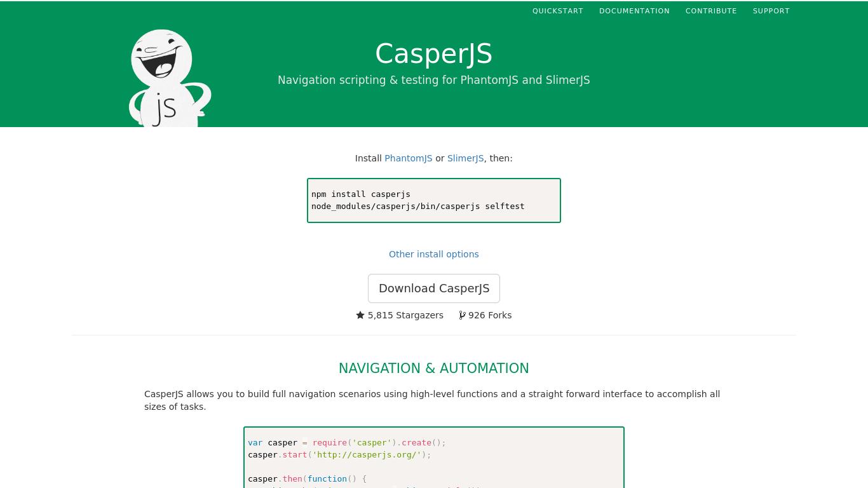Open the SlimerJS link
The image size is (868, 488).
465,158
